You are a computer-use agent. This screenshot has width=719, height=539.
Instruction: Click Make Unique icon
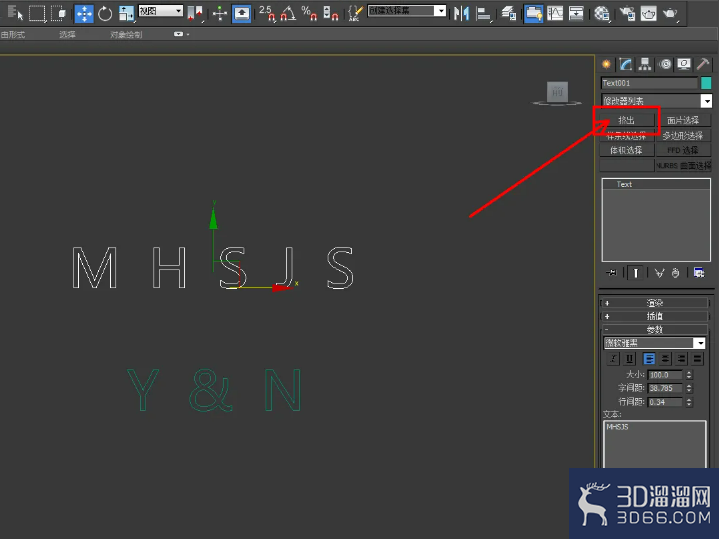659,273
